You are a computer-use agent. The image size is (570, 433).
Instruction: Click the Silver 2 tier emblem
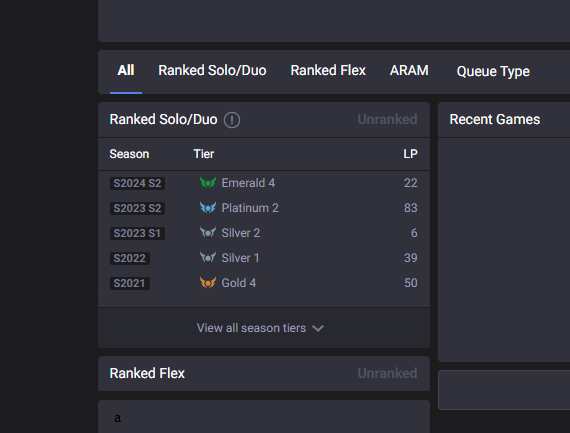[x=208, y=233]
